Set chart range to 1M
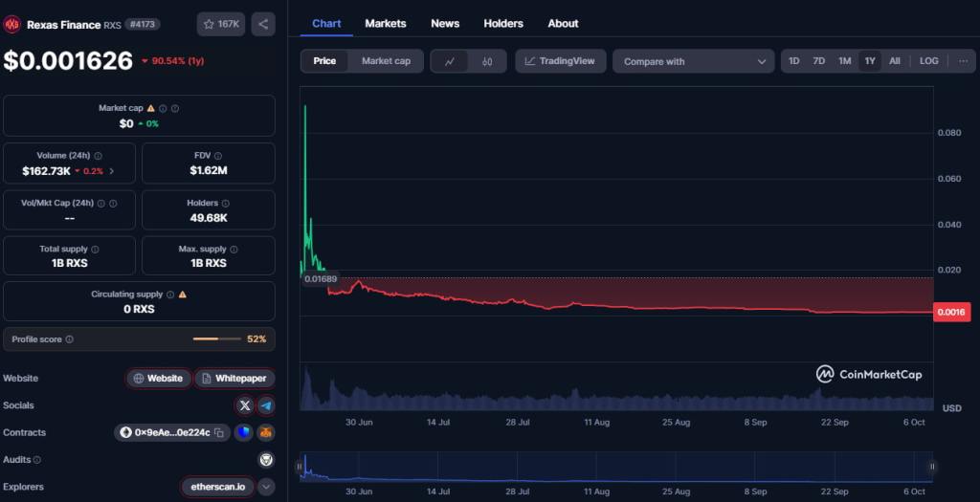Viewport: 980px width, 502px height. coord(844,61)
